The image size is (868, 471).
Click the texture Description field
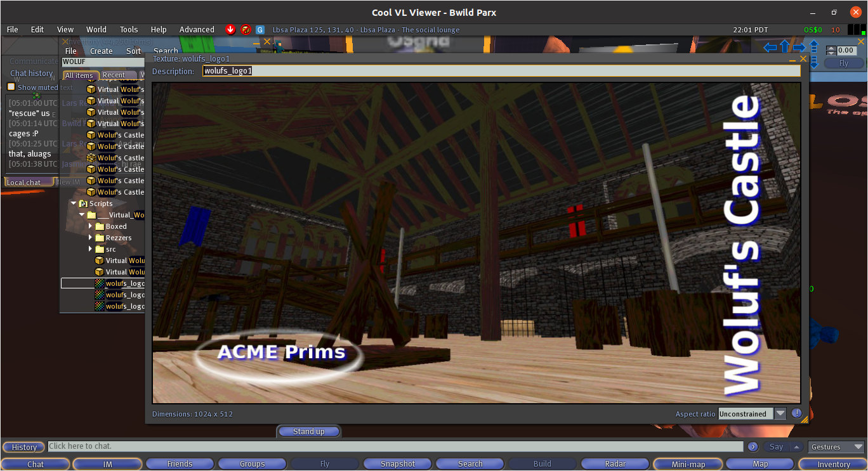point(501,71)
